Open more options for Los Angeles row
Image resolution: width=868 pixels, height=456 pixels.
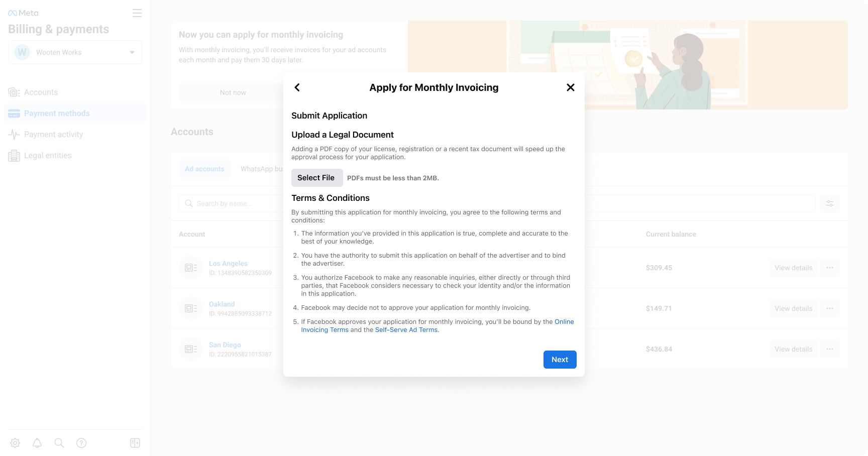[830, 268]
